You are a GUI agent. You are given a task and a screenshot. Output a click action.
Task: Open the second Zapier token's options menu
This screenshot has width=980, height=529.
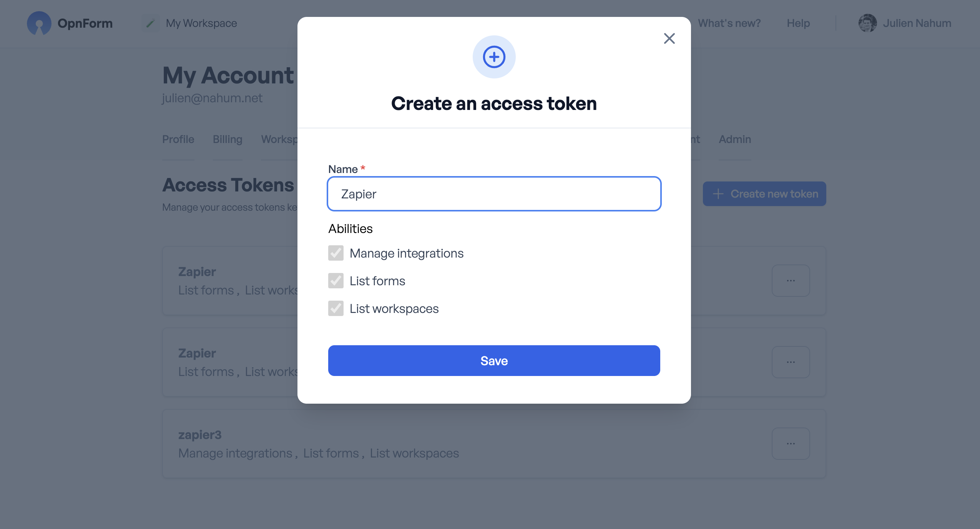point(791,362)
